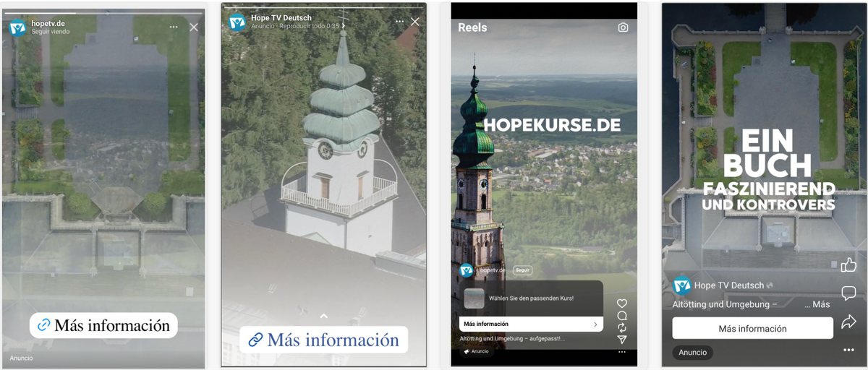This screenshot has height=370, width=868.
Task: Tap the first story's 'Más información' link sticker
Action: tap(103, 325)
